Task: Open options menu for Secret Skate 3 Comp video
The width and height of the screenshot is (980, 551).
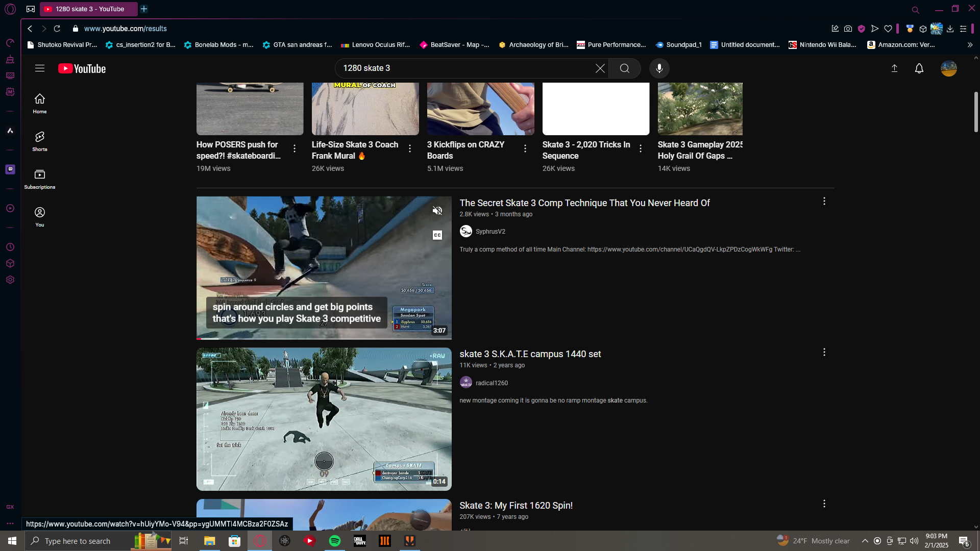Action: (824, 202)
